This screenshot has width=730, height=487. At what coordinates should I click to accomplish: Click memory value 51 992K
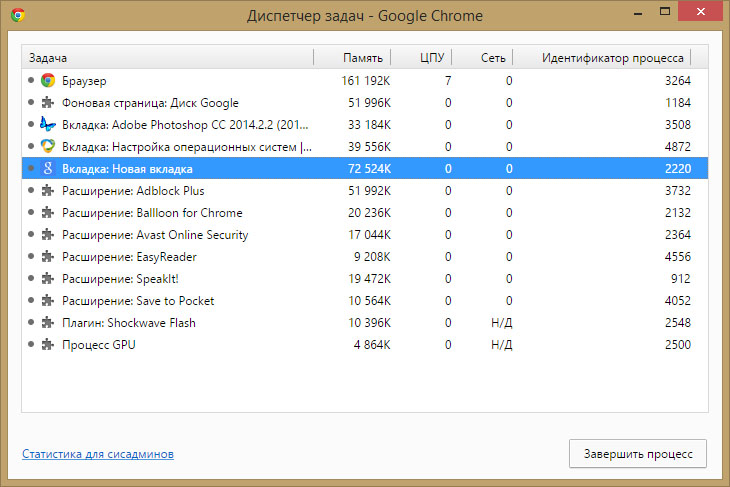tap(369, 190)
